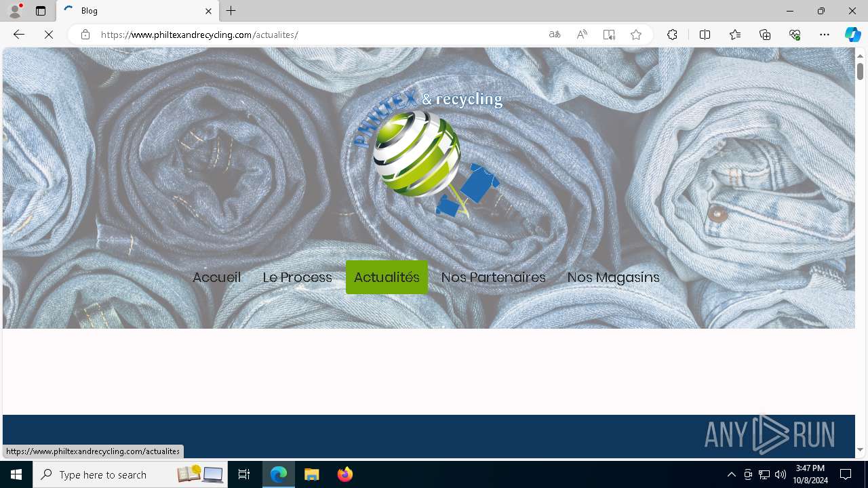The width and height of the screenshot is (868, 488).
Task: Open the clock and date flyout
Action: click(x=810, y=474)
